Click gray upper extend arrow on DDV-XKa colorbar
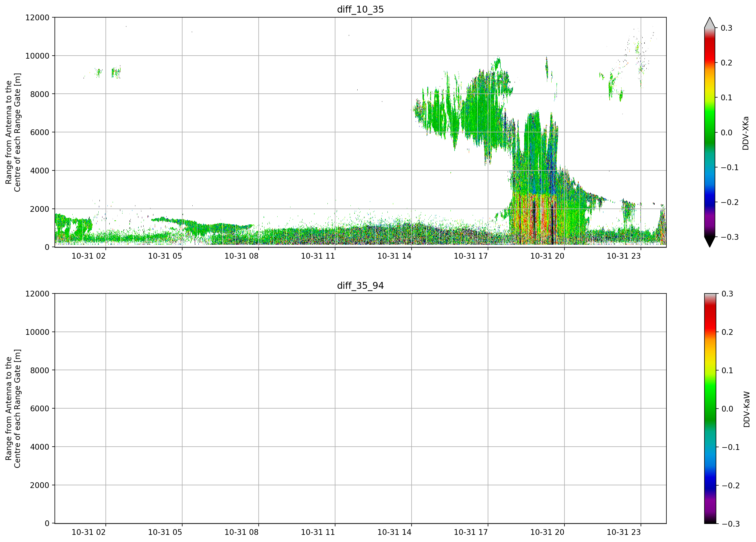Viewport: 756px width, 542px height. (x=710, y=23)
